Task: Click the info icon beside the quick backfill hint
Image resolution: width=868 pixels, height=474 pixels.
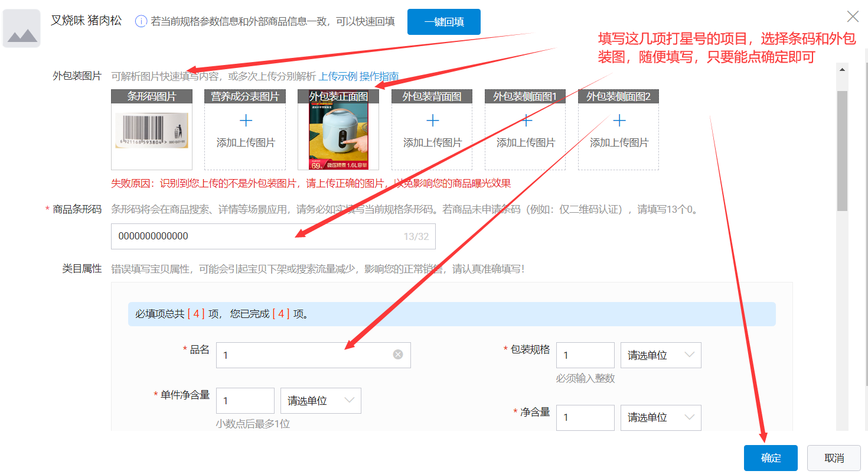Action: 141,22
